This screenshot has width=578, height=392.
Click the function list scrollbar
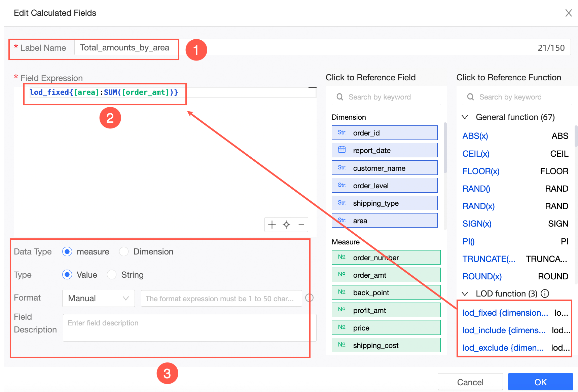(576, 136)
